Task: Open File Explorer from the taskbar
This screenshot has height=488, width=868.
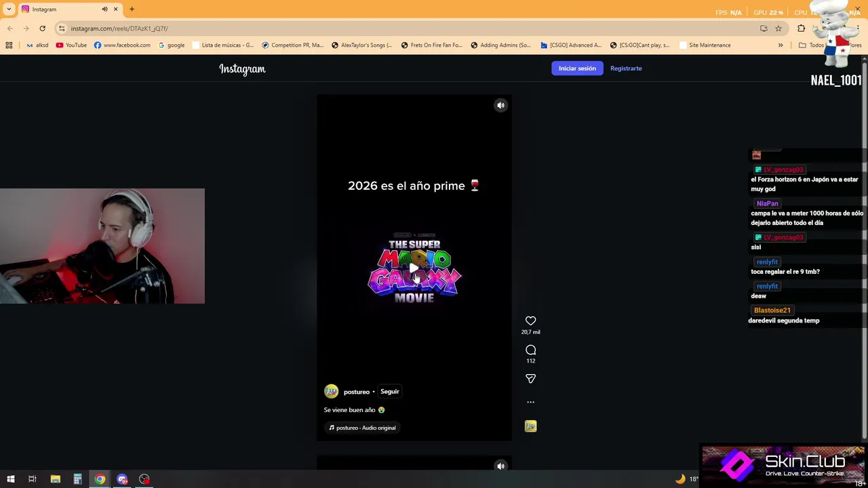Action: point(55,479)
